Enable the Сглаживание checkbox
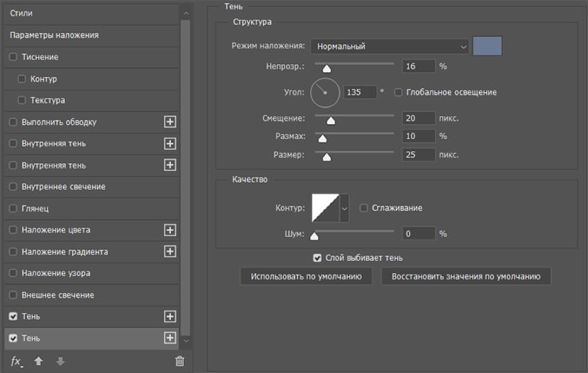The image size is (588, 373). (363, 208)
